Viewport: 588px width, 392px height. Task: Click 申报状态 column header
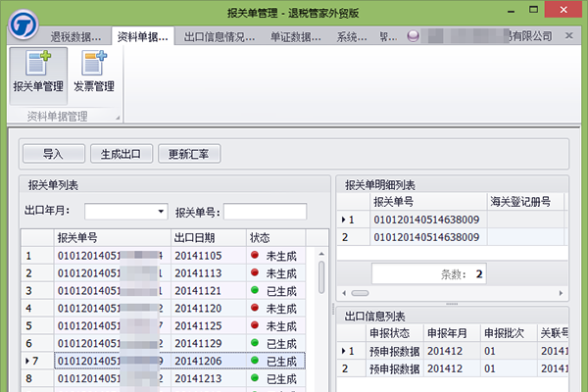[x=395, y=333]
